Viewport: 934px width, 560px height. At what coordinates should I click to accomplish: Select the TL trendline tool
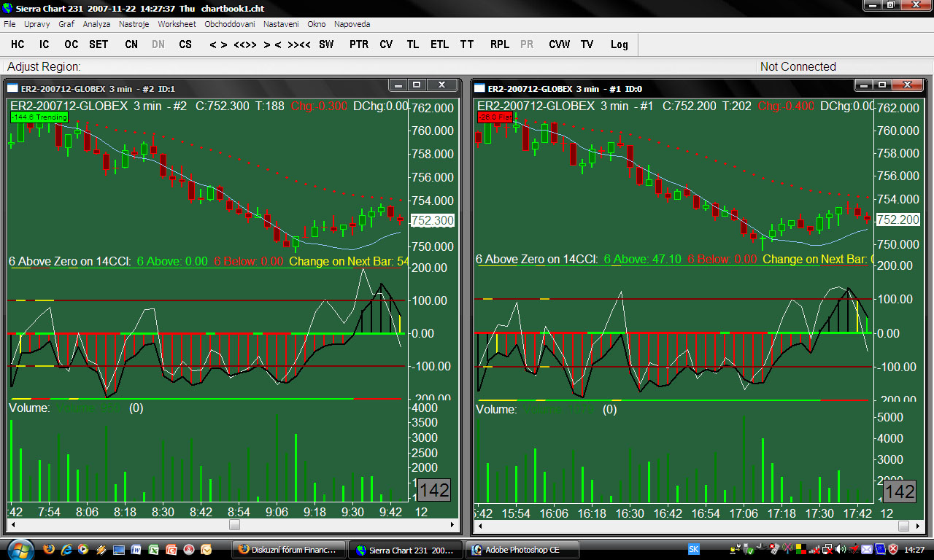[413, 44]
